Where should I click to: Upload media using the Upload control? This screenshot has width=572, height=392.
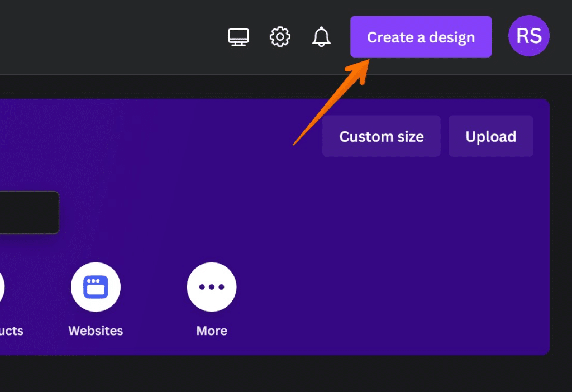coord(490,136)
